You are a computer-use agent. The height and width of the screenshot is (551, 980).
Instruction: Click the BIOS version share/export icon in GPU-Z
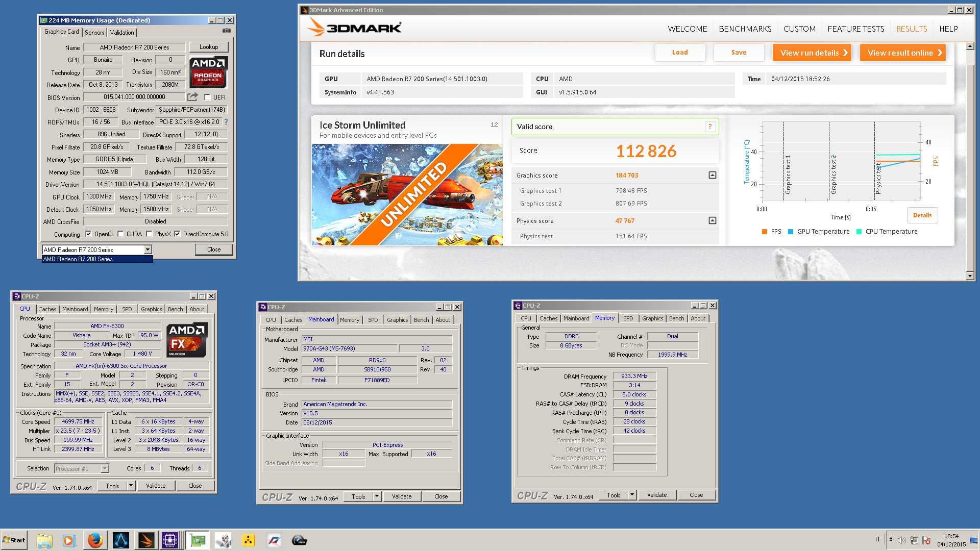click(x=192, y=97)
